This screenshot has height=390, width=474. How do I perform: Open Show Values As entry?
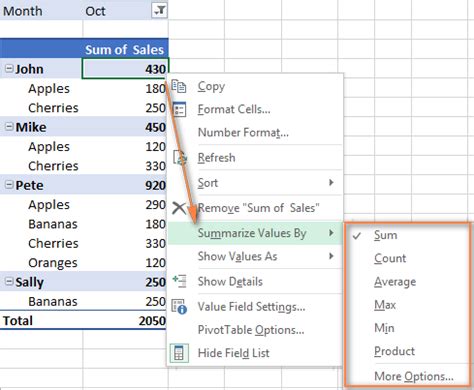point(255,256)
